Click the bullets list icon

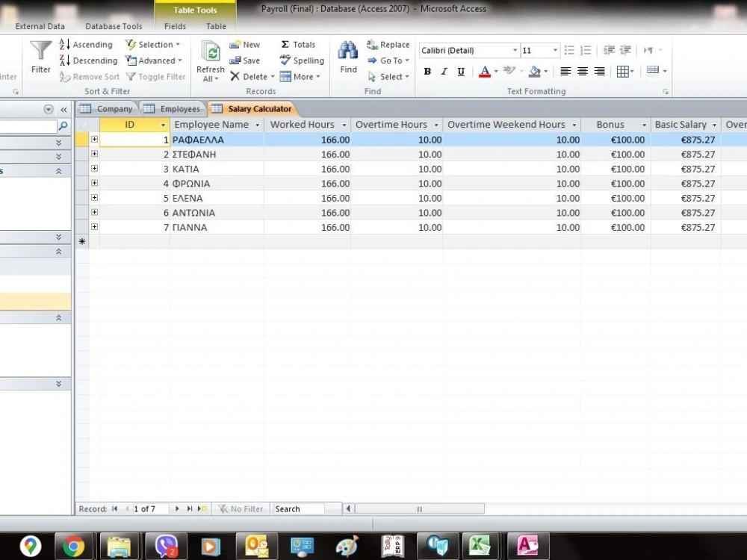pos(568,50)
